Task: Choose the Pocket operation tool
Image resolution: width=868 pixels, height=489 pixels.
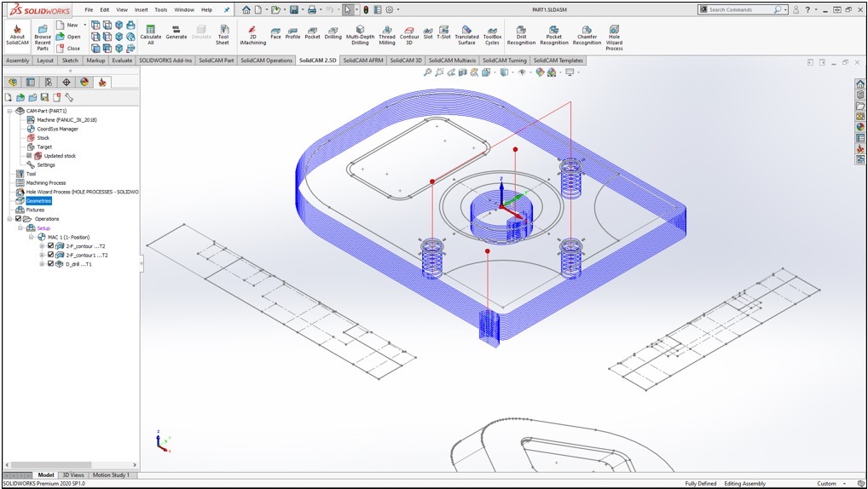Action: tap(312, 33)
